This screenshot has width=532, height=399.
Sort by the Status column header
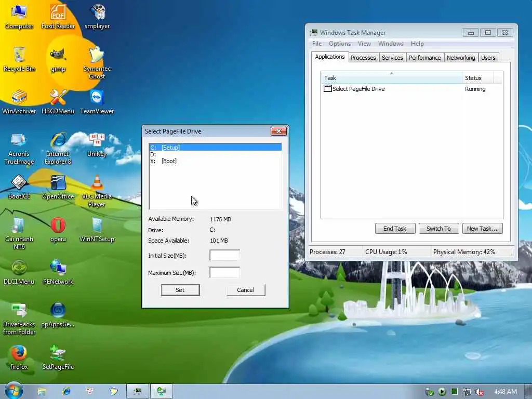478,78
